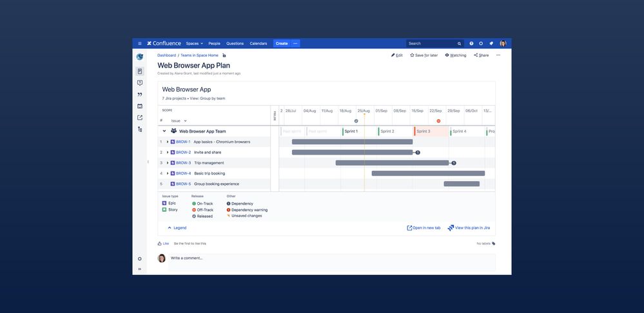
Task: Click the BROW-5 Group booking bar
Action: 462,184
